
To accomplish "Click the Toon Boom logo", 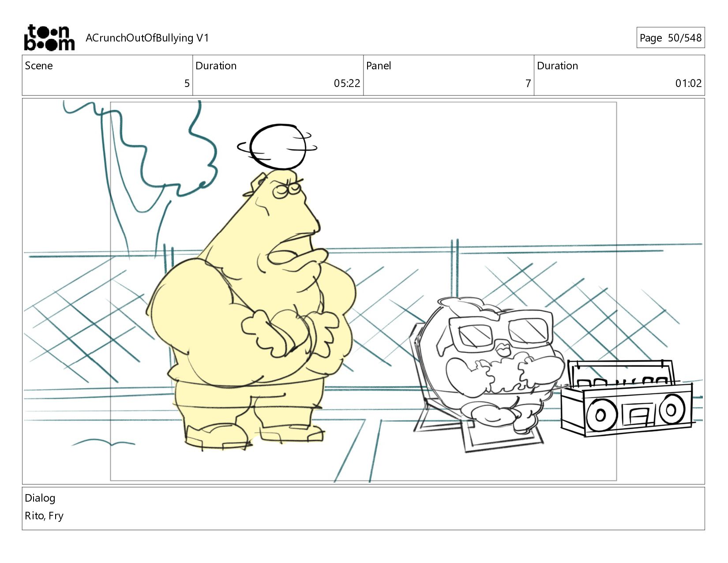I will coord(49,38).
